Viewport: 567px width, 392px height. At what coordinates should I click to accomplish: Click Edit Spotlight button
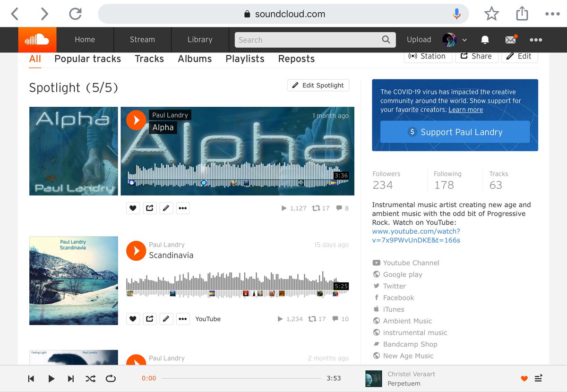[x=318, y=85]
